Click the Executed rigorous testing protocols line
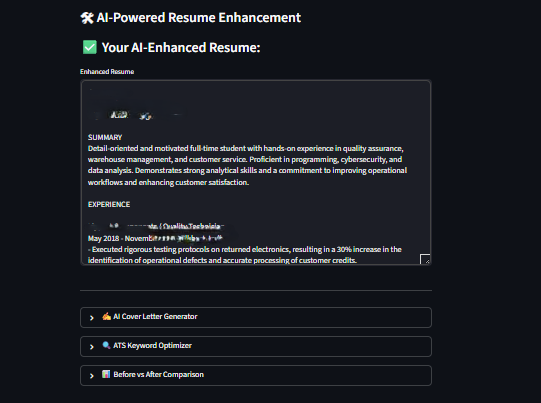Image resolution: width=541 pixels, height=403 pixels. 245,249
